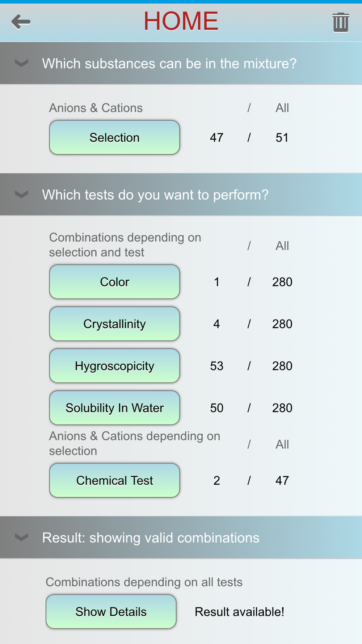Collapse the substances section chevron

pyautogui.click(x=21, y=63)
